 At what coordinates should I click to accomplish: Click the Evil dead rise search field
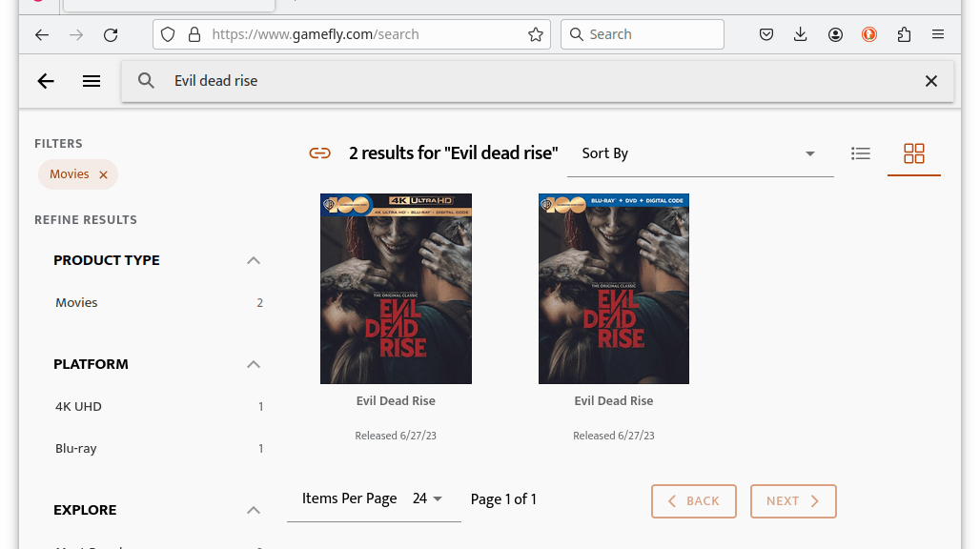538,81
